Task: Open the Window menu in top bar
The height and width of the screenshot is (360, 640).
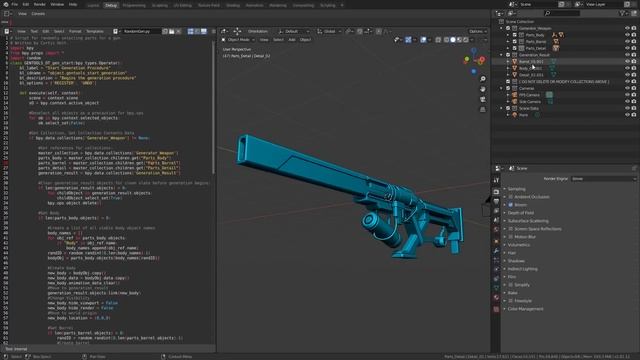Action: [57, 4]
